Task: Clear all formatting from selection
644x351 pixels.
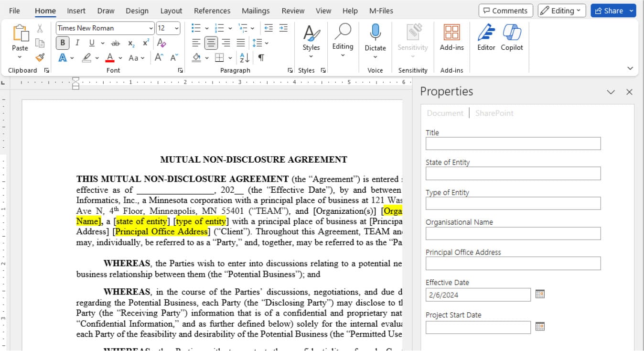Action: pos(161,43)
